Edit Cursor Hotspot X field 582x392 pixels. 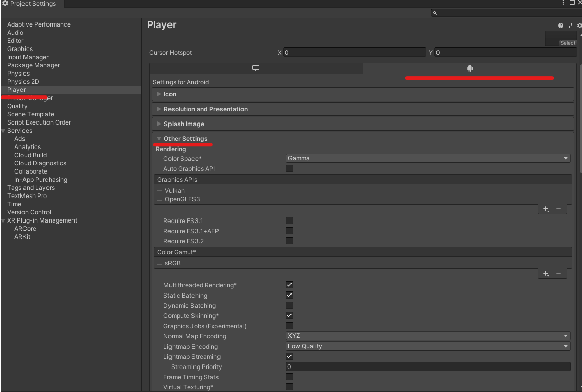point(355,53)
